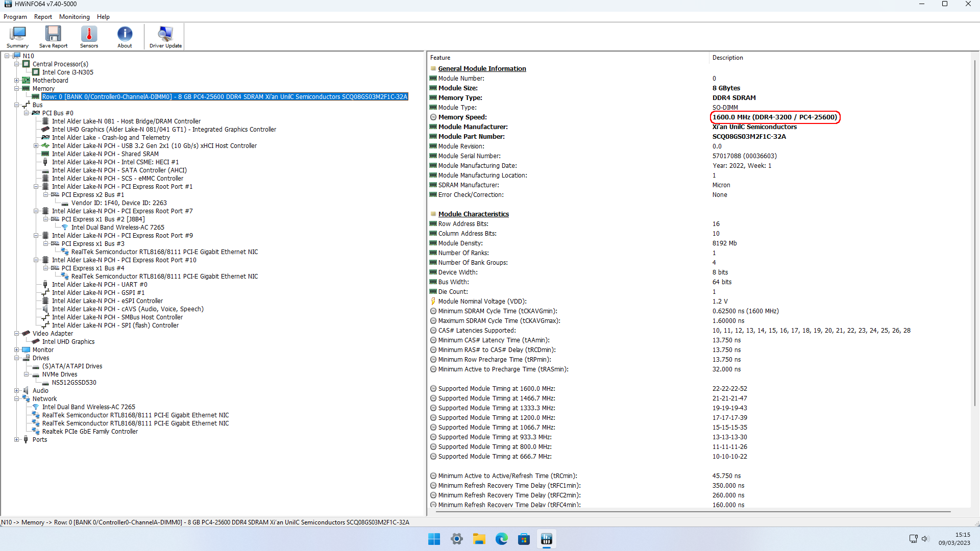Select NS512GSSD530 NVMe drive
This screenshot has width=980, height=551.
tap(74, 383)
